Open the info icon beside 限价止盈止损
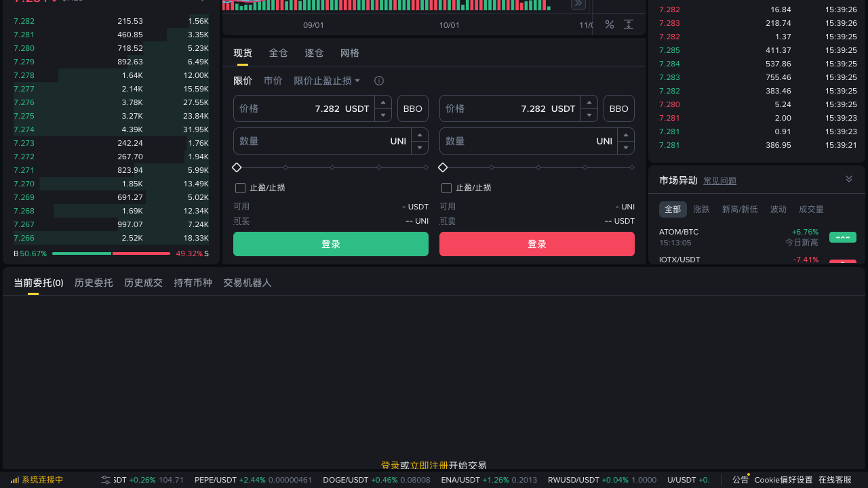 coord(379,81)
